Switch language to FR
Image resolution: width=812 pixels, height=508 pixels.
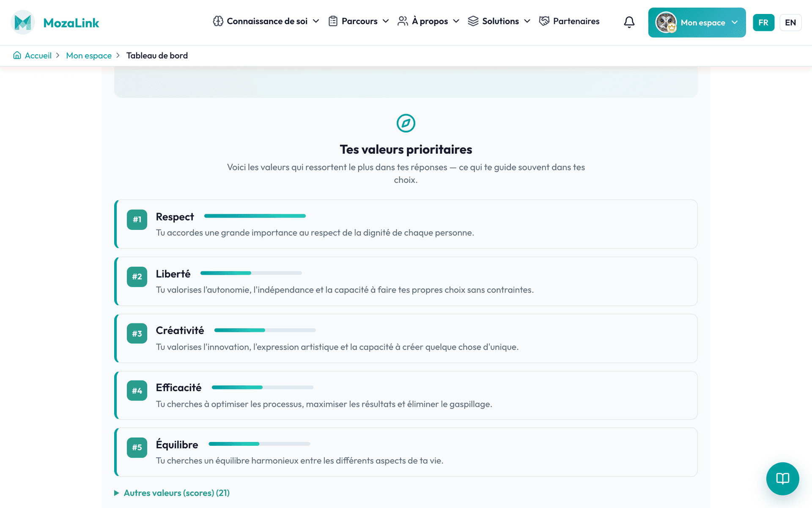coord(763,22)
